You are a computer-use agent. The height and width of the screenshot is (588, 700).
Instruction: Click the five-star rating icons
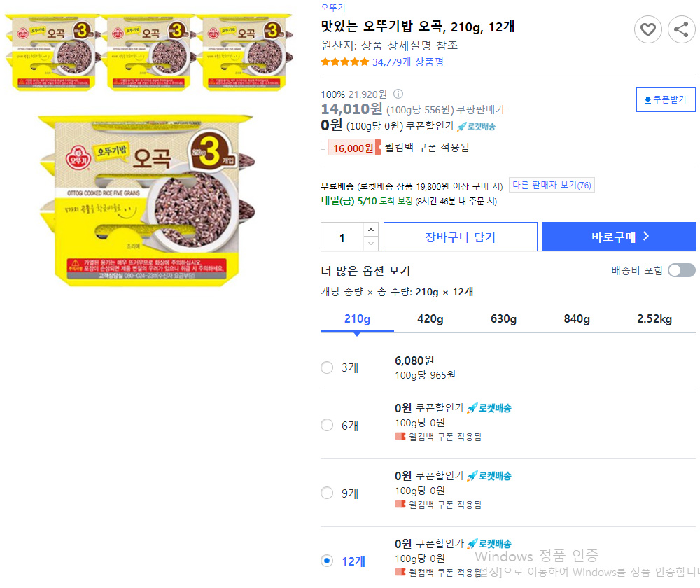click(x=344, y=62)
